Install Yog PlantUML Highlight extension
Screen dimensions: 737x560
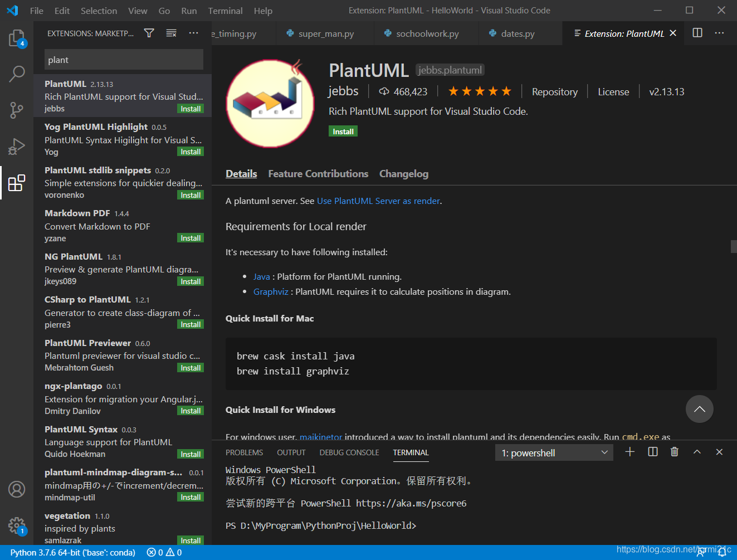pos(191,152)
